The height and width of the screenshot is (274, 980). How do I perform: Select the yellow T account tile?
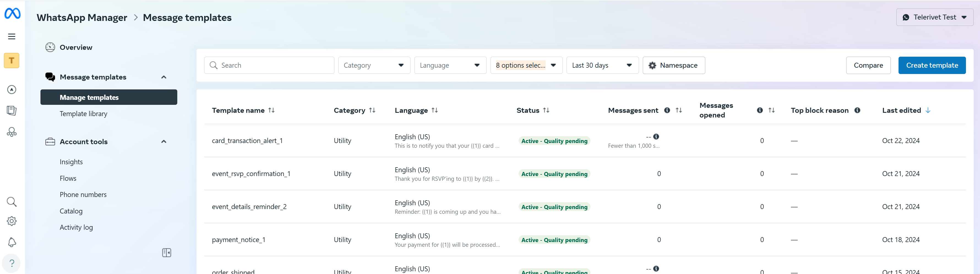[x=12, y=61]
